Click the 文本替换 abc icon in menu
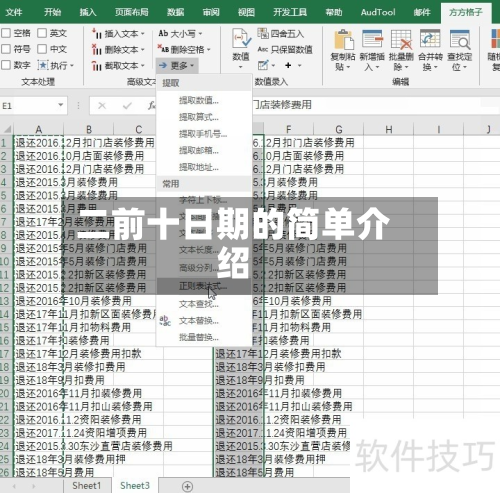 coord(165,321)
